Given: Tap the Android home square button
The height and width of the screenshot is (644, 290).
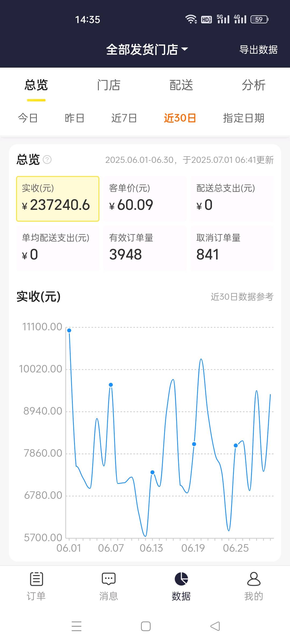Looking at the screenshot, I should [146, 626].
